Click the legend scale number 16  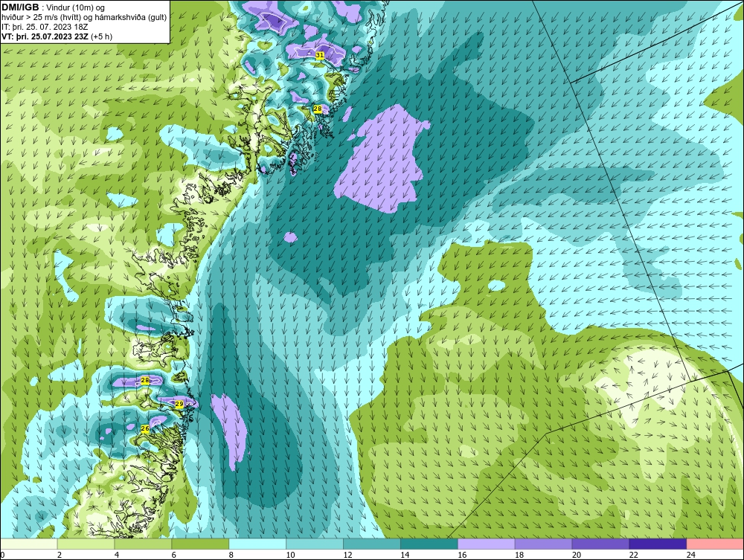pyautogui.click(x=462, y=555)
